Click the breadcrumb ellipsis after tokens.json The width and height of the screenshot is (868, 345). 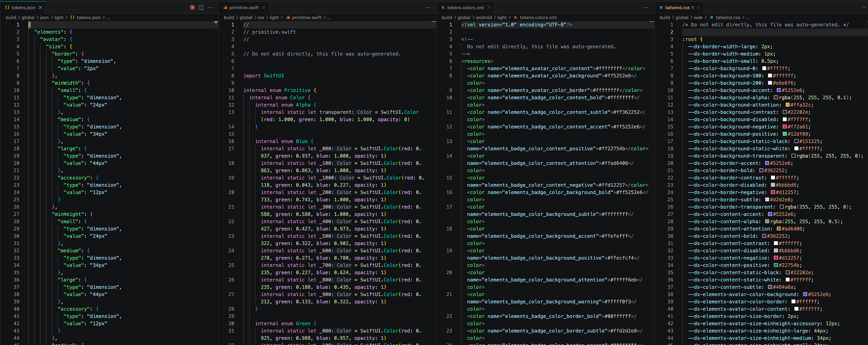pyautogui.click(x=108, y=17)
